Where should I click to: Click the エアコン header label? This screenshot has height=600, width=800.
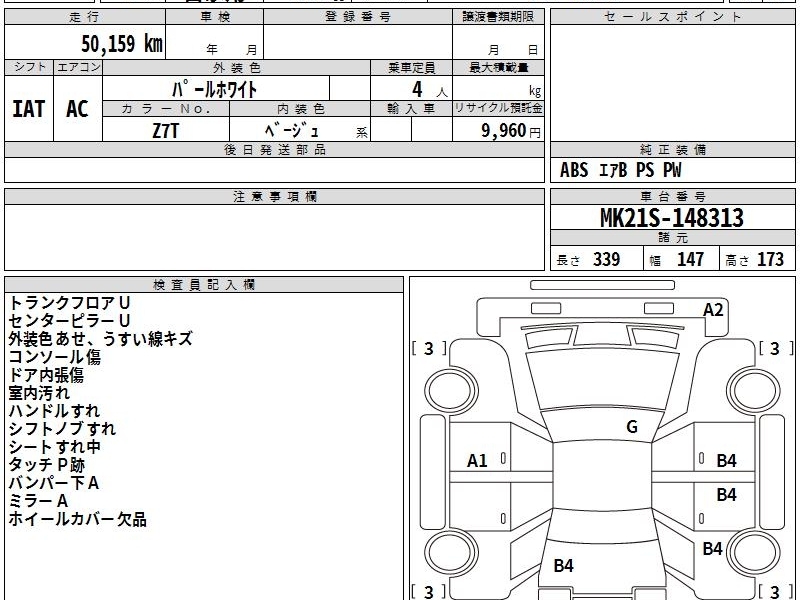point(78,67)
